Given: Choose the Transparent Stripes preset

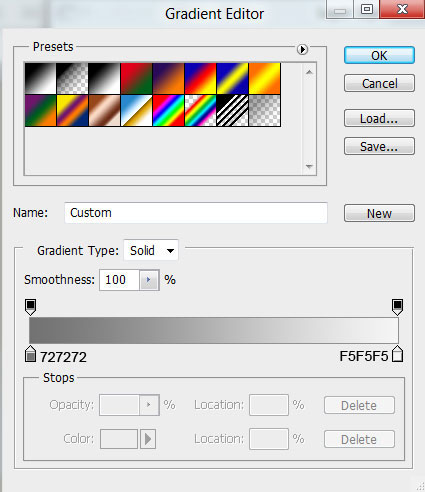Looking at the screenshot, I should (232, 111).
